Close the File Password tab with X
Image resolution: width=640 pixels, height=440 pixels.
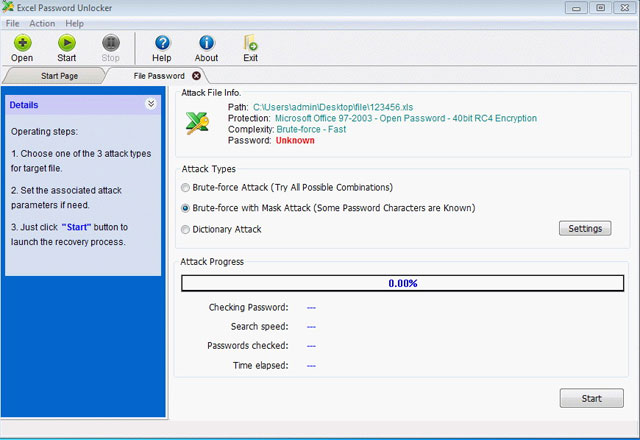point(196,76)
